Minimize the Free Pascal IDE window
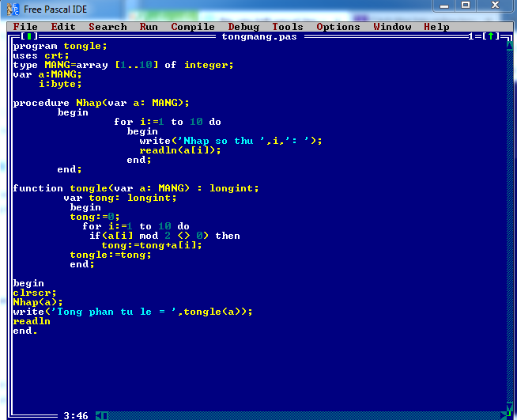 pyautogui.click(x=444, y=6)
